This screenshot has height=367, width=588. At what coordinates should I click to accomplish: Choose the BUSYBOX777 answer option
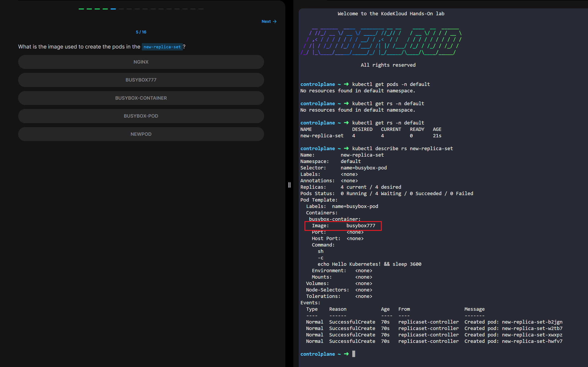pos(141,80)
